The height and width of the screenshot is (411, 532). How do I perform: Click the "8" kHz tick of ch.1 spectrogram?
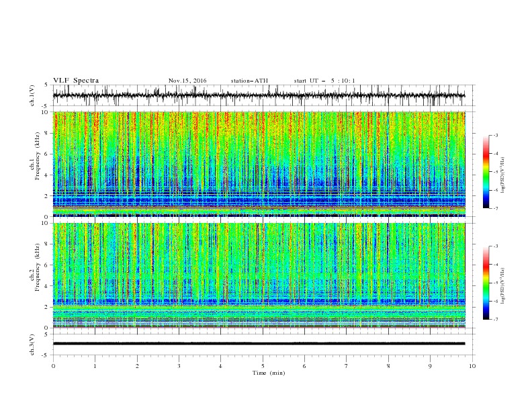(46, 133)
